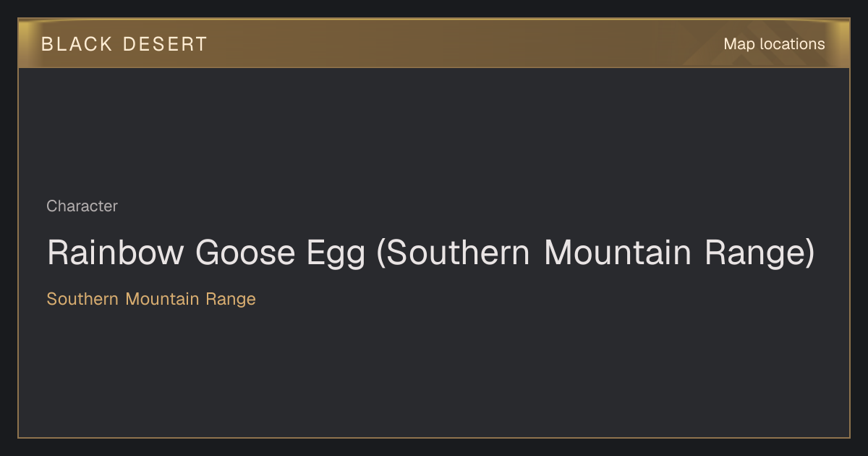This screenshot has width=868, height=456.
Task: Click the word "Range" in the gold subtitle
Action: (x=231, y=300)
